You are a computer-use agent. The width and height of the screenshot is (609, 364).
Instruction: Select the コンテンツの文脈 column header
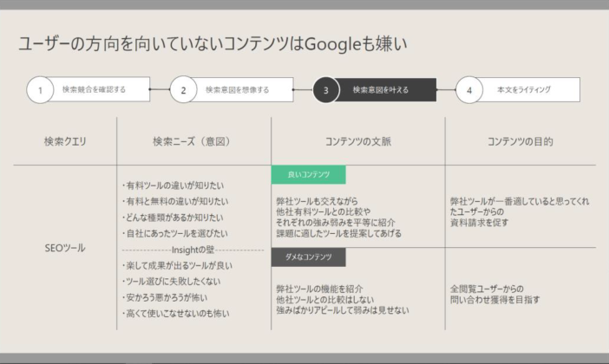coord(359,141)
